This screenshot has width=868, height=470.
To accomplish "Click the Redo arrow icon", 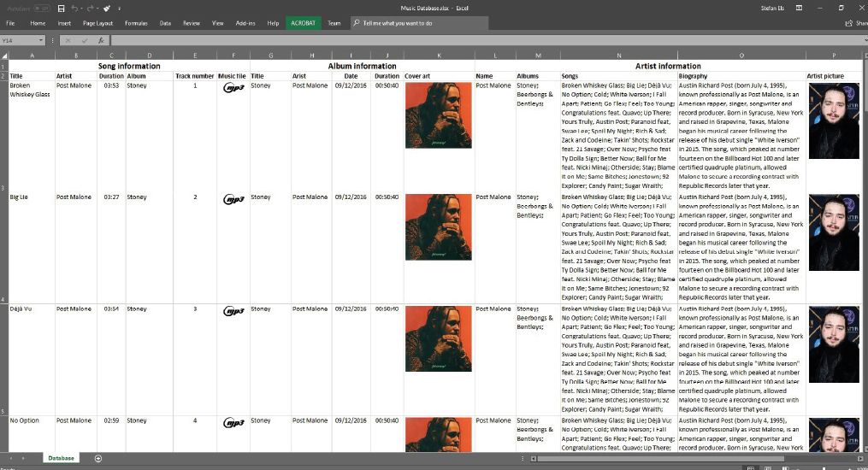I will (91, 8).
